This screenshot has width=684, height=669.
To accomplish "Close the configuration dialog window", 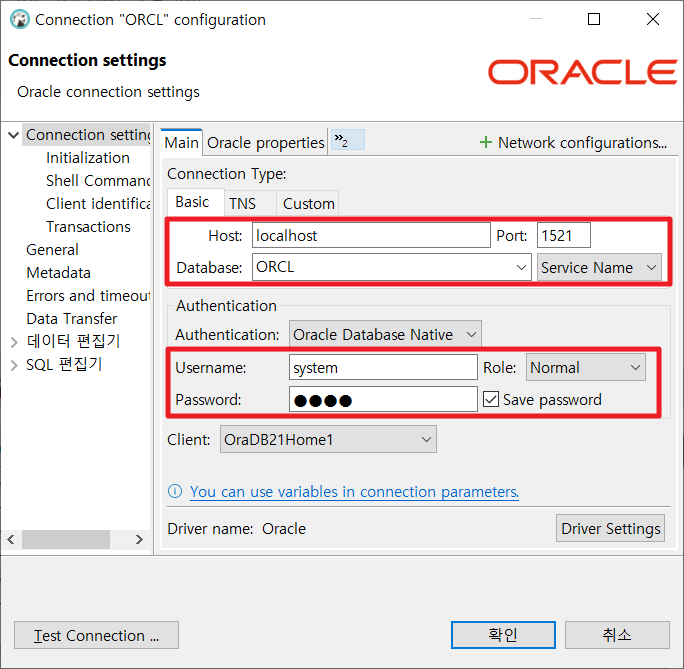I will (x=653, y=19).
